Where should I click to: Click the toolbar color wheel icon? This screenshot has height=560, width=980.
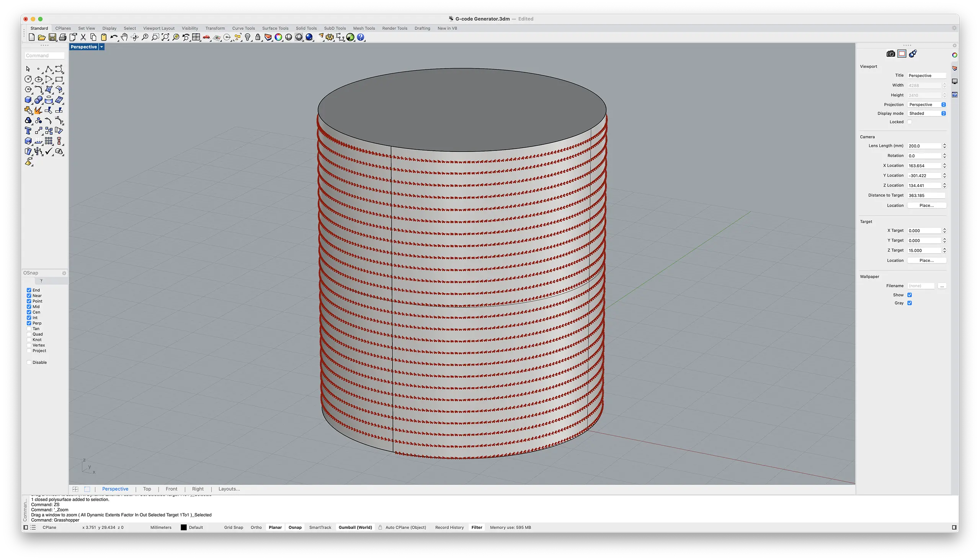coord(278,37)
